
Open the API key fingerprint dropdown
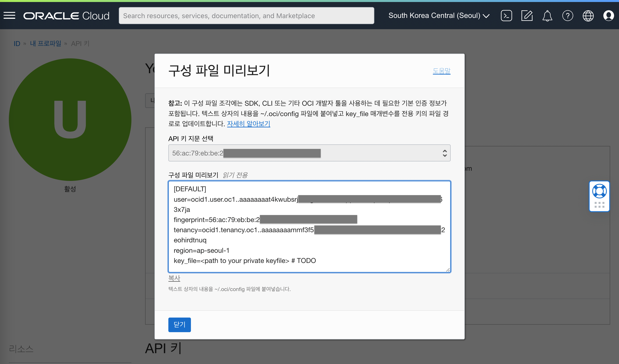[x=309, y=153]
